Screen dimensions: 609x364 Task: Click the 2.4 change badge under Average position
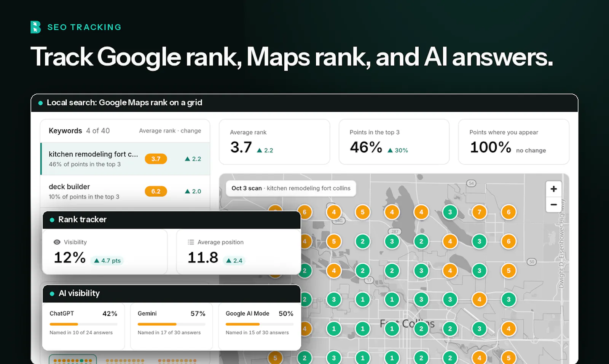tap(234, 261)
